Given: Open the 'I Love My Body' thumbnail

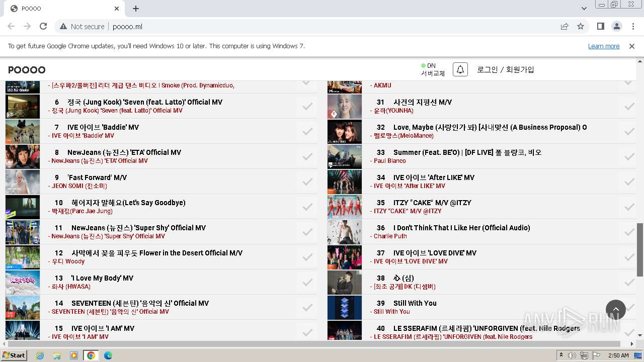Looking at the screenshot, I should tap(23, 282).
